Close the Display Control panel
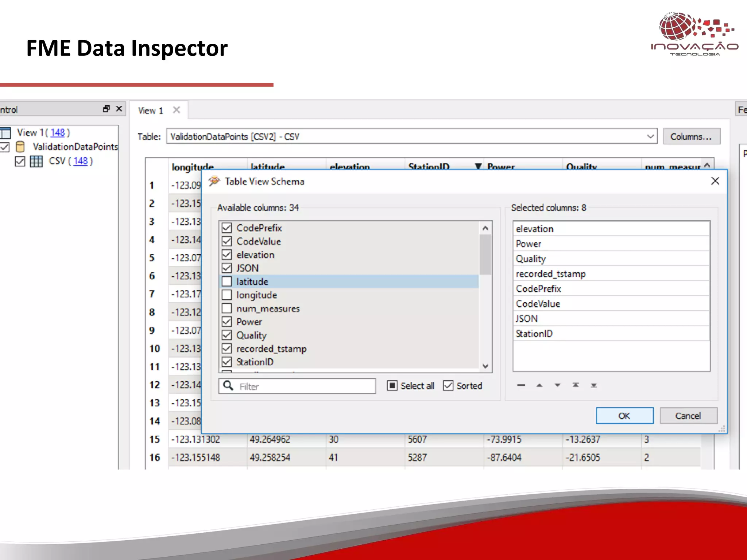The width and height of the screenshot is (747, 560). (x=119, y=109)
